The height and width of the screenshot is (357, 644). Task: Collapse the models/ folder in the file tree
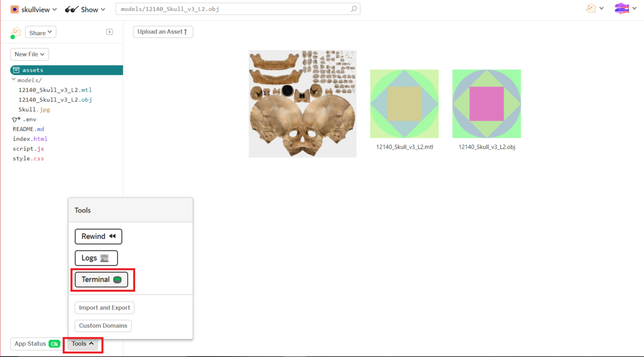(x=13, y=79)
